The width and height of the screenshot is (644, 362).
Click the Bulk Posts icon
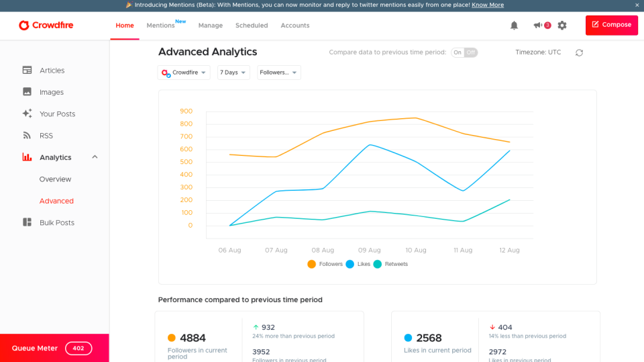(x=27, y=222)
